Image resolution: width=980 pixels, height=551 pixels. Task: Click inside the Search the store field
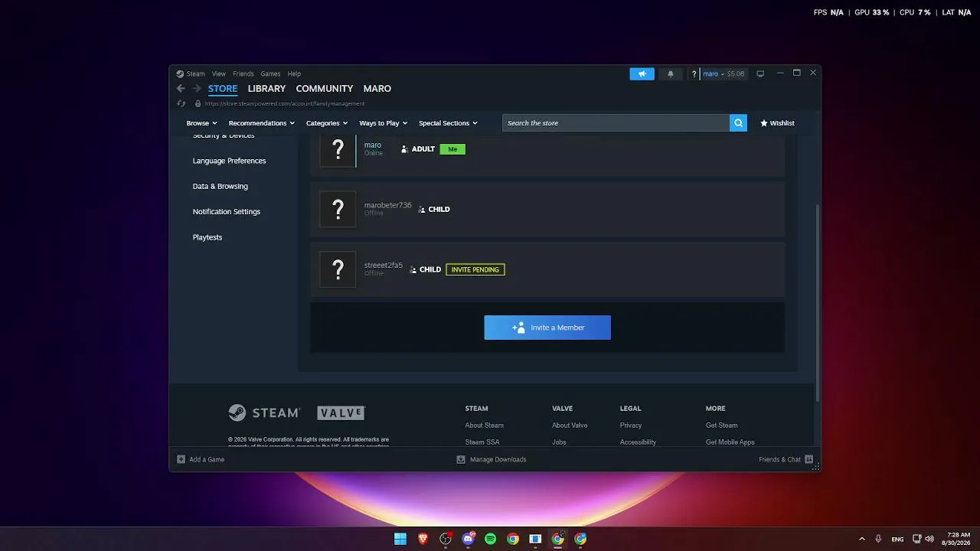(x=616, y=122)
